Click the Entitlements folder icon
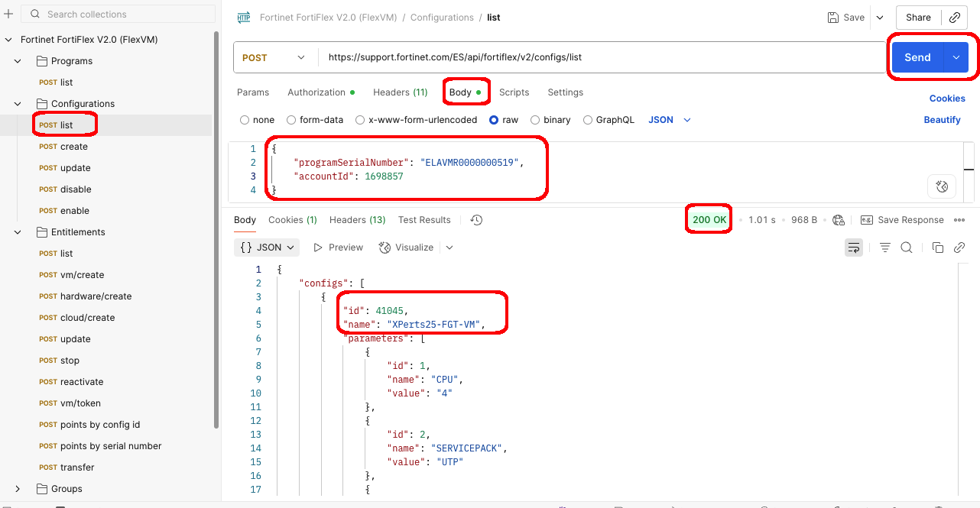This screenshot has height=508, width=980. pyautogui.click(x=43, y=232)
